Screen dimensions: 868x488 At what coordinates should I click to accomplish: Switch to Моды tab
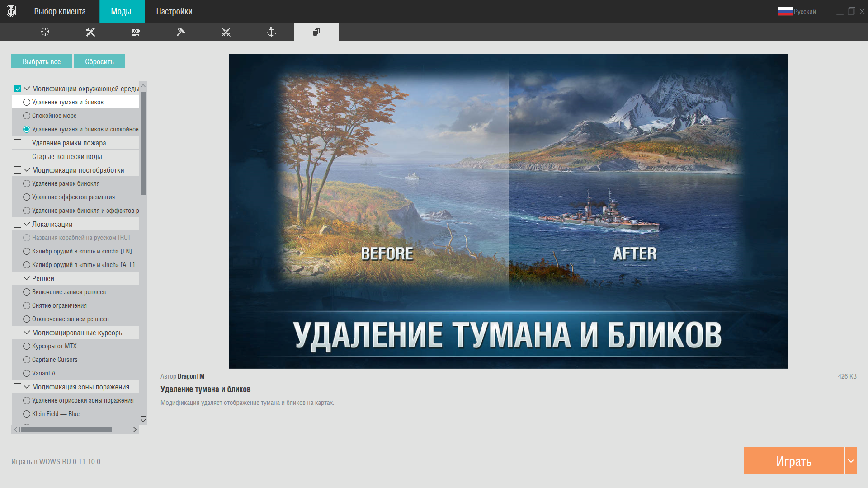tap(121, 11)
